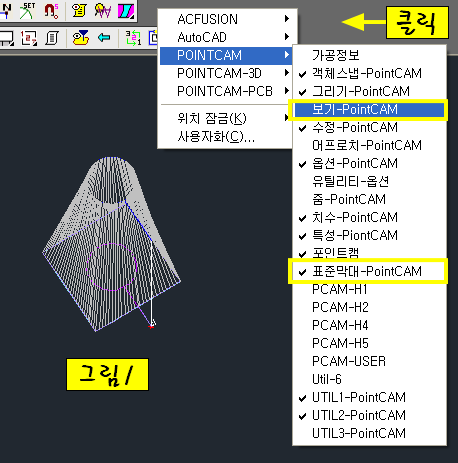Expand the POINTCAM-3D submenu
The image size is (458, 463).
tap(226, 73)
